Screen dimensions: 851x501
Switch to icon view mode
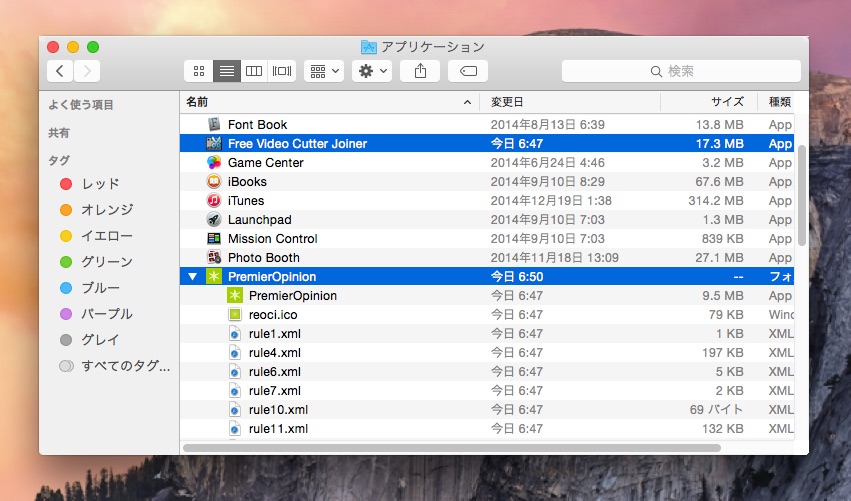(199, 71)
